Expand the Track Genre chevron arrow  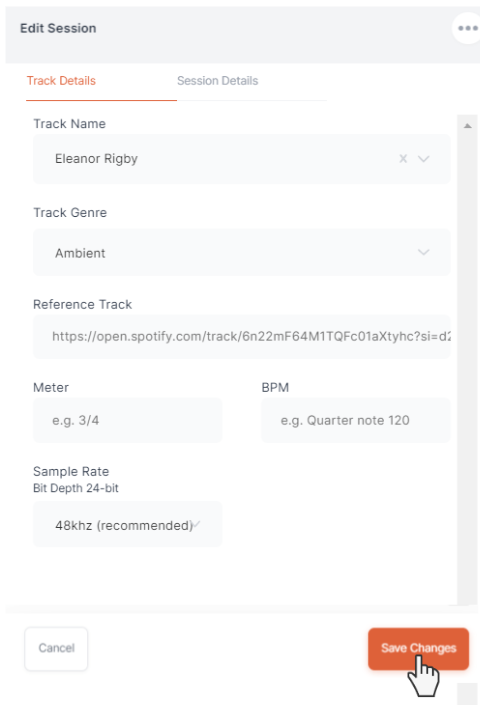(x=424, y=252)
